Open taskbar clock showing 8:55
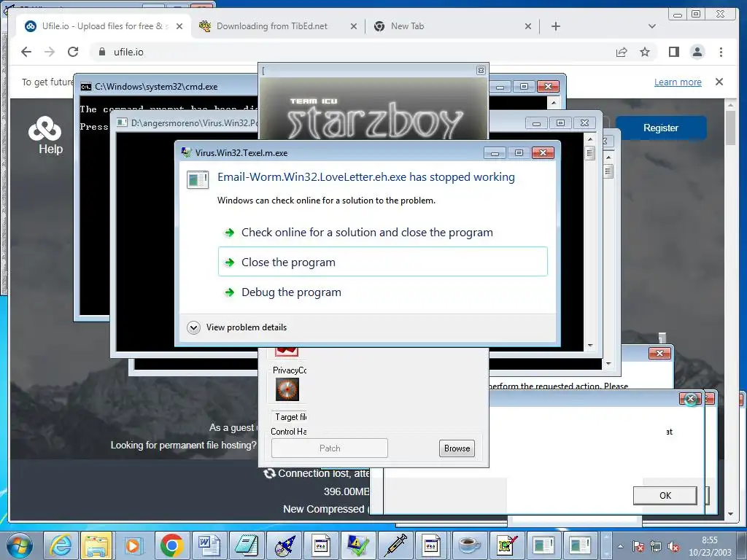Viewport: 747px width, 560px height. tap(710, 546)
